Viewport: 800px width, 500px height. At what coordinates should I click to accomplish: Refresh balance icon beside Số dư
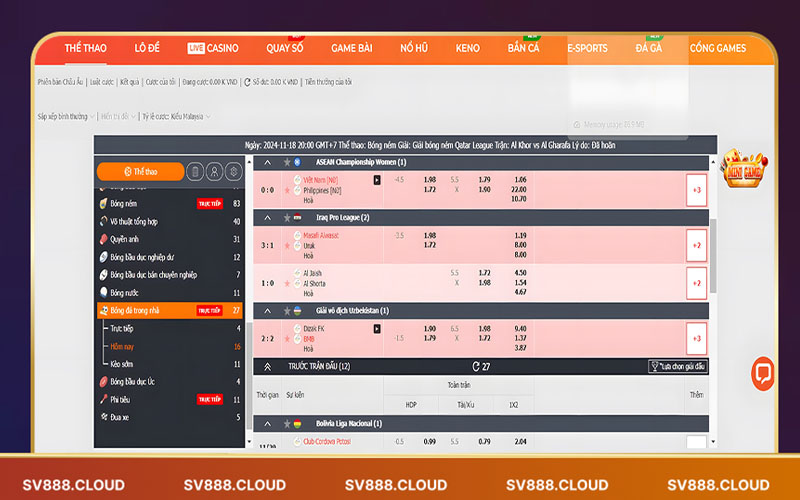tap(247, 82)
